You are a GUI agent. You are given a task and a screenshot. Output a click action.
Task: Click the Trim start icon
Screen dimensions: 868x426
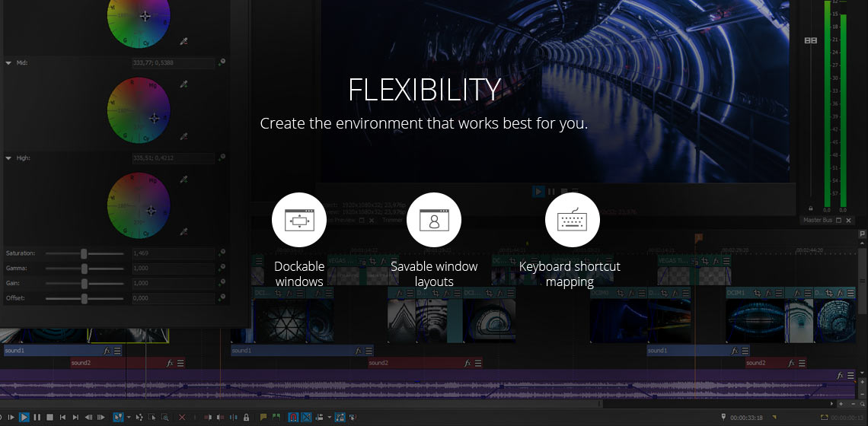(x=208, y=417)
